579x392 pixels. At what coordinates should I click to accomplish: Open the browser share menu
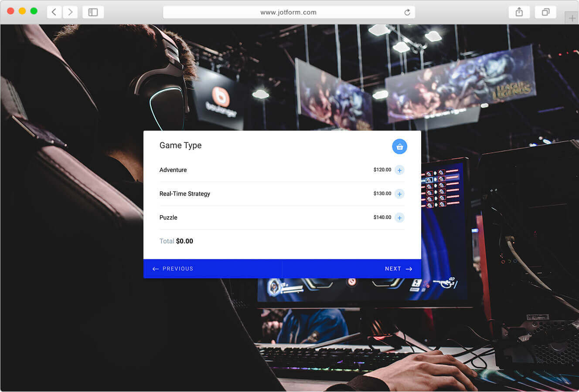coord(519,12)
